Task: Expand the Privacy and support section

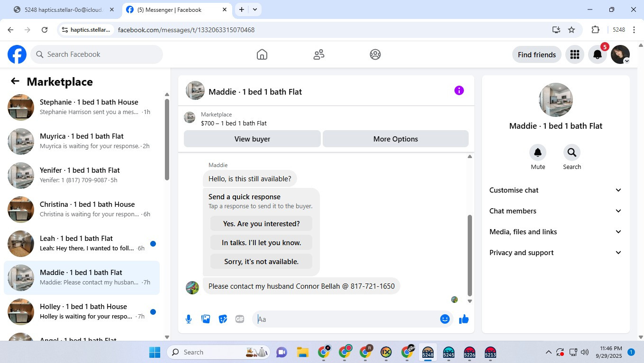Action: click(555, 253)
